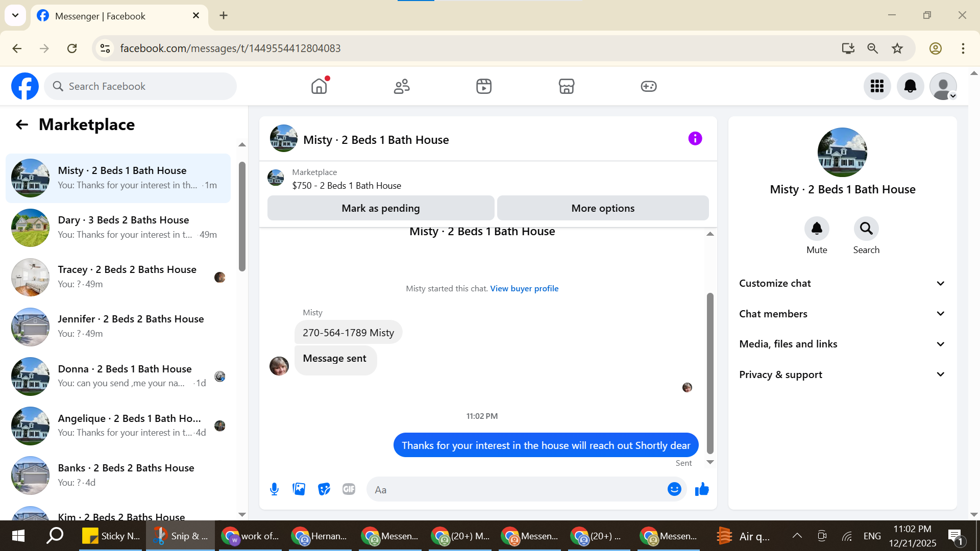Click chat header "Misty · 2 Beds 1 Bath House"

[x=376, y=140]
